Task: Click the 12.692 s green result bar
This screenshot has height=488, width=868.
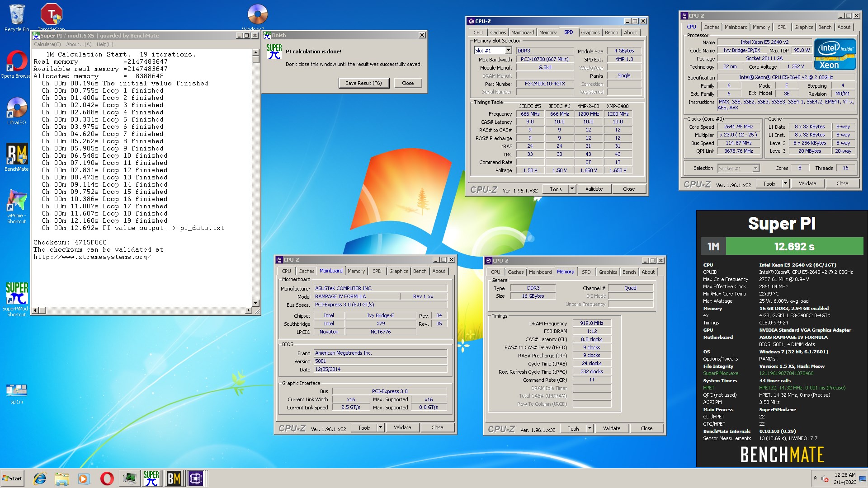Action: pyautogui.click(x=794, y=247)
